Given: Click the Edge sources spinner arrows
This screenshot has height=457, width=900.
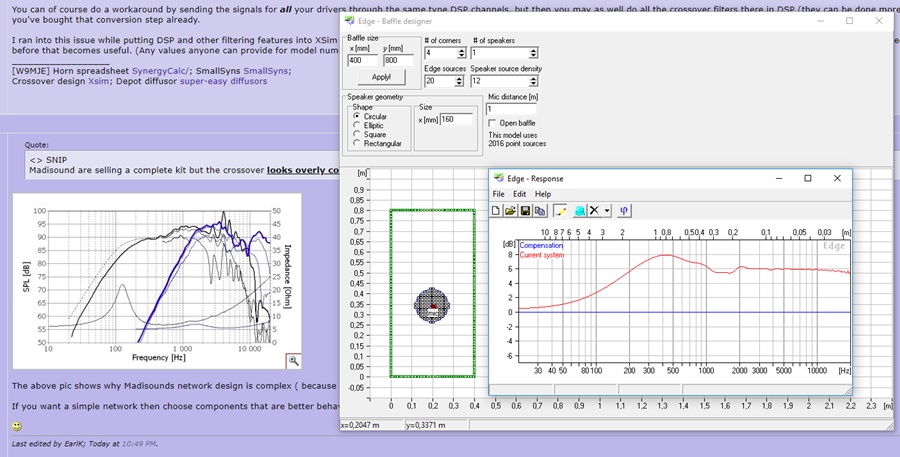Looking at the screenshot, I should (459, 82).
